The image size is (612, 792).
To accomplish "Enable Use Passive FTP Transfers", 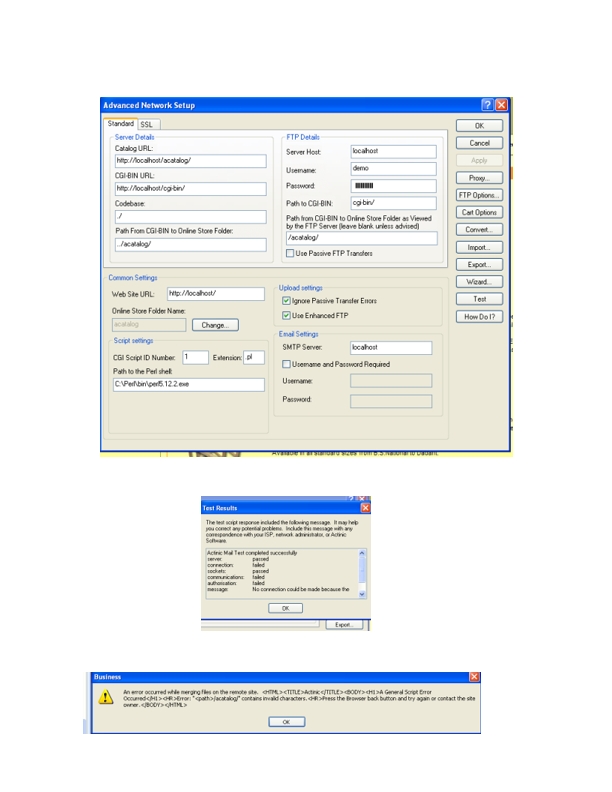I will (290, 254).
